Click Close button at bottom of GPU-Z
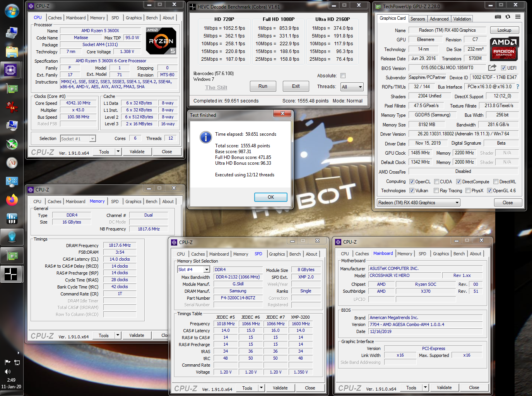Viewport: 532px width, 396px height. coord(508,203)
